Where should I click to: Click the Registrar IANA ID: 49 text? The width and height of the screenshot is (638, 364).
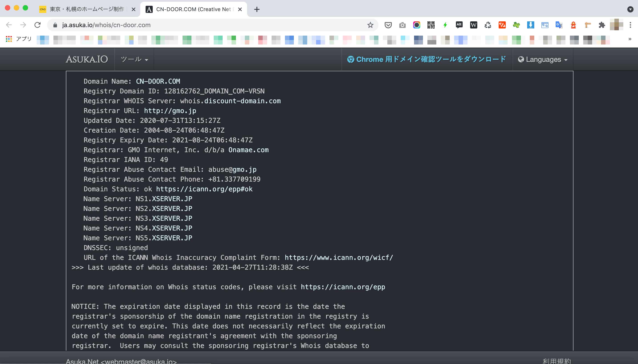point(126,160)
